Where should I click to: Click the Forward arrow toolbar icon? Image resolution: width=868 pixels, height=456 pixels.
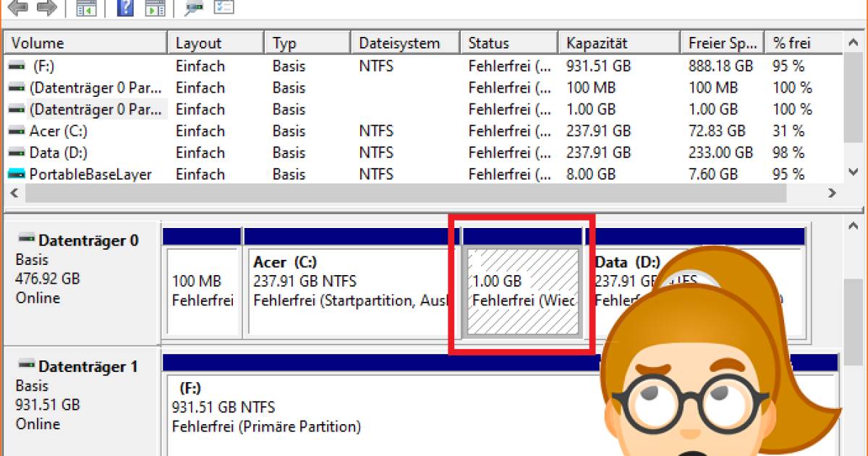[47, 8]
